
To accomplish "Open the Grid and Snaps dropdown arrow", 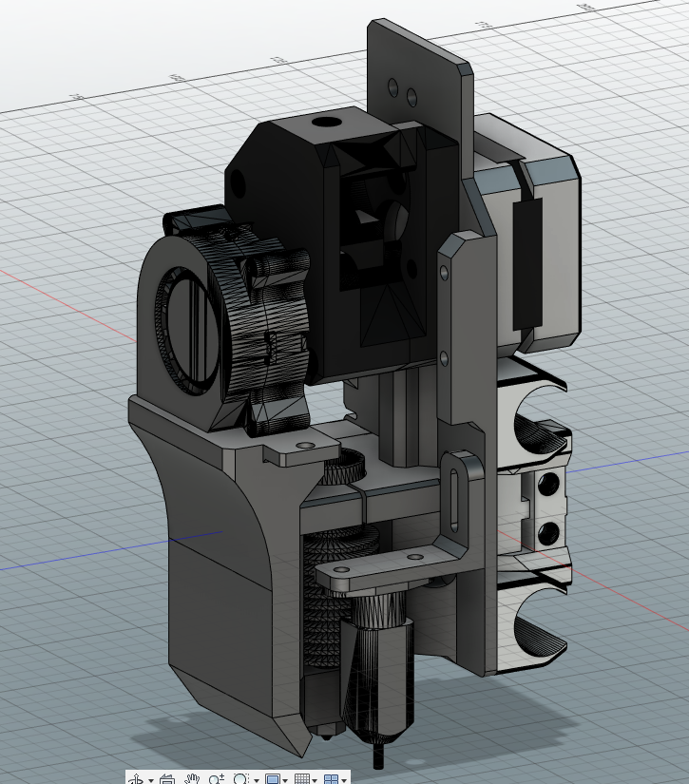I will tap(315, 780).
